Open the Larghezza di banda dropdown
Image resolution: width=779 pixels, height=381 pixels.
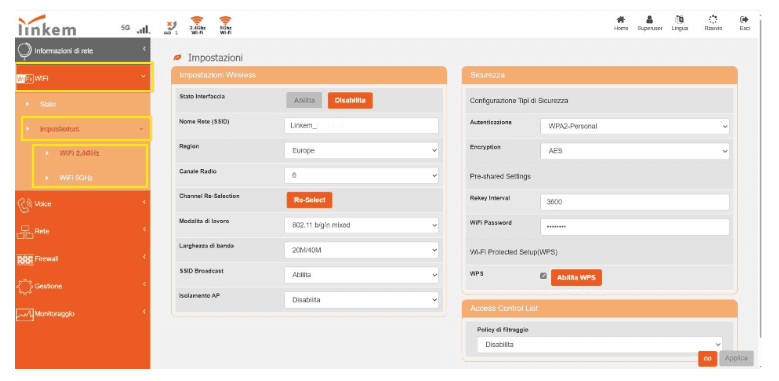[x=362, y=250]
